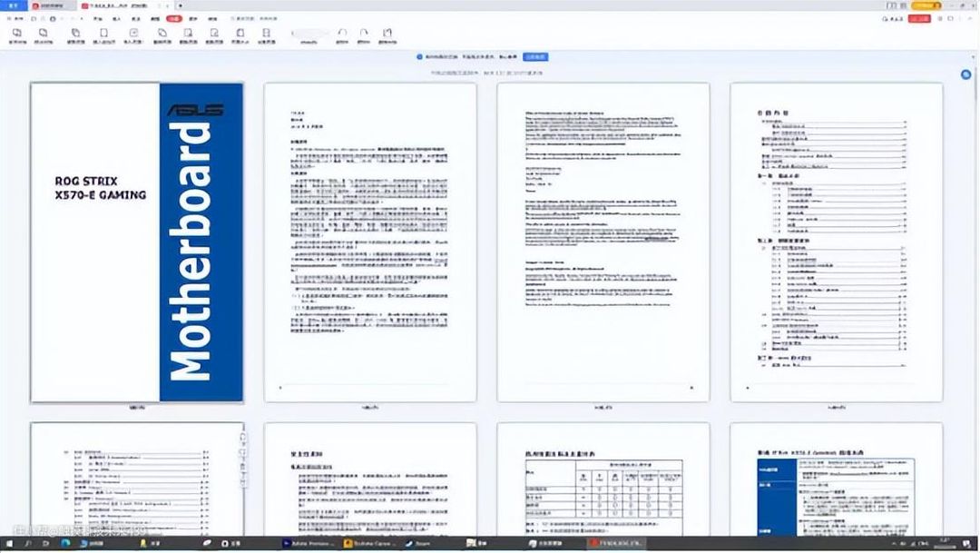Screen dimensions: 980x553
Task: Switch to the blue home tab at top left
Action: pos(14,5)
